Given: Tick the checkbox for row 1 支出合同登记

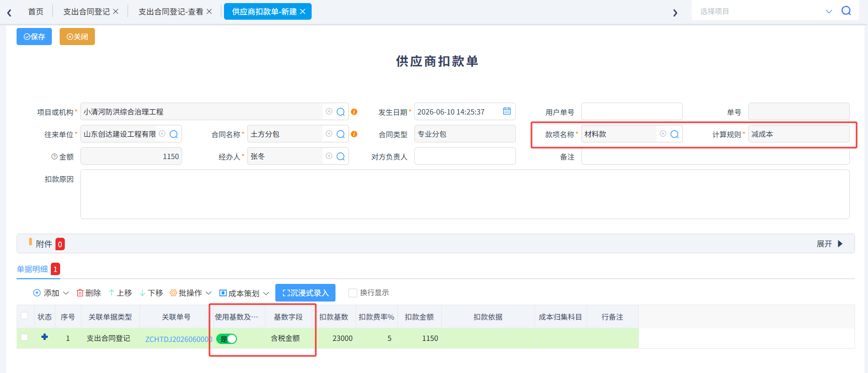Looking at the screenshot, I should pyautogui.click(x=24, y=337).
